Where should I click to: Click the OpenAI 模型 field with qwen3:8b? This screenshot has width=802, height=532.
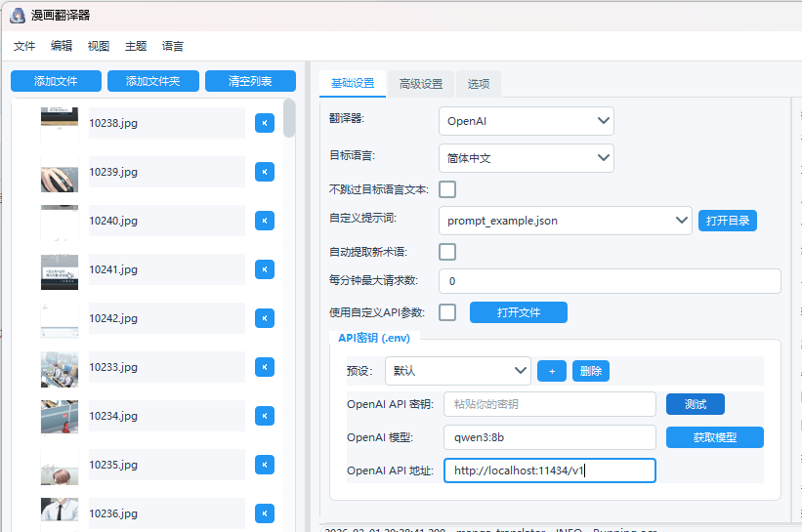550,437
